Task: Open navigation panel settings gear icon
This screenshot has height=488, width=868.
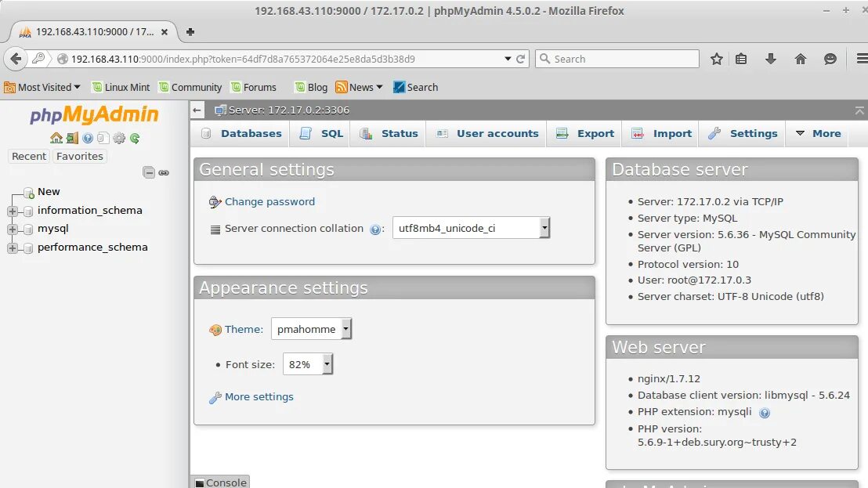Action: coord(119,138)
